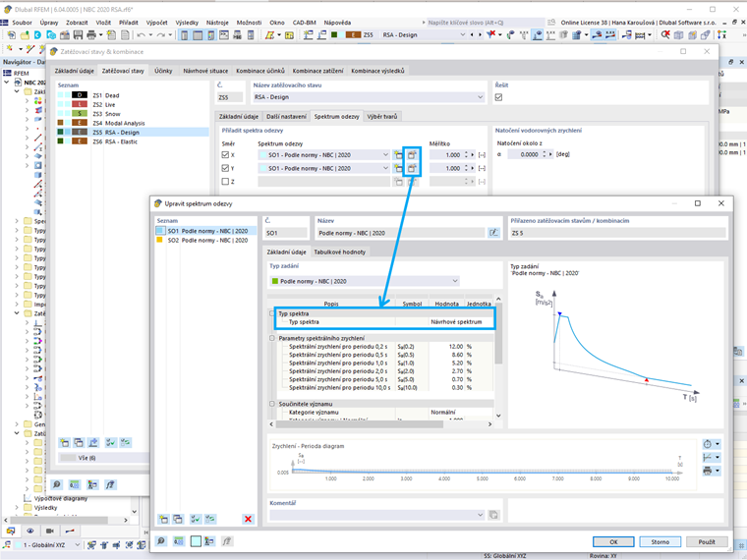Click the new model icon in main toolbar

(x=12, y=34)
